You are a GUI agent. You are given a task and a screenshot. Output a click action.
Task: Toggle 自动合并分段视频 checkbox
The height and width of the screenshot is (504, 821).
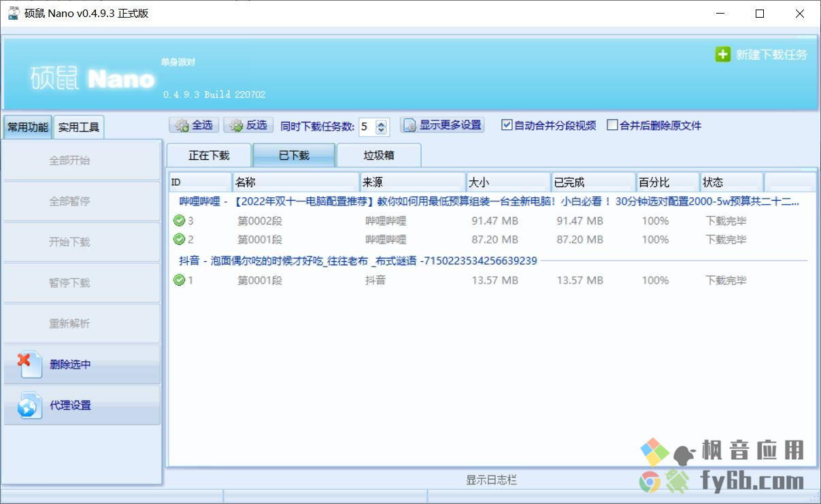coord(506,125)
